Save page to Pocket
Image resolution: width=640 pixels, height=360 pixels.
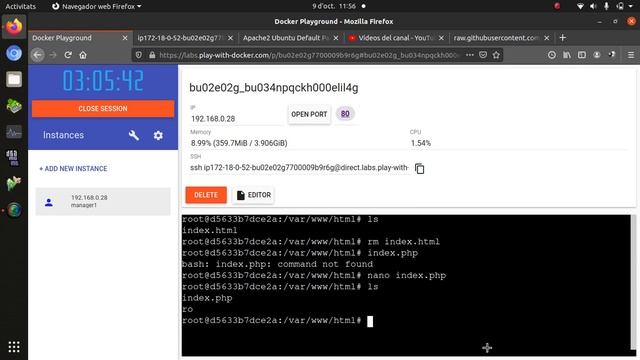tap(483, 55)
